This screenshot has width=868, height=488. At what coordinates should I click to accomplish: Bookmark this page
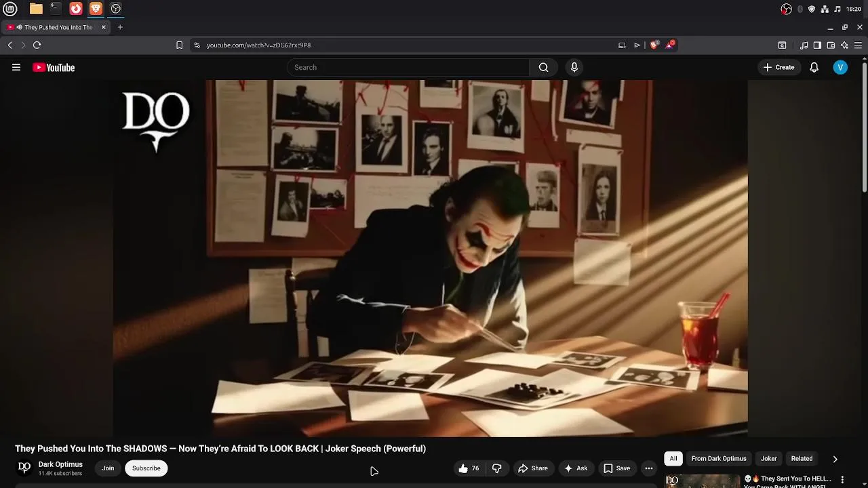(x=179, y=45)
